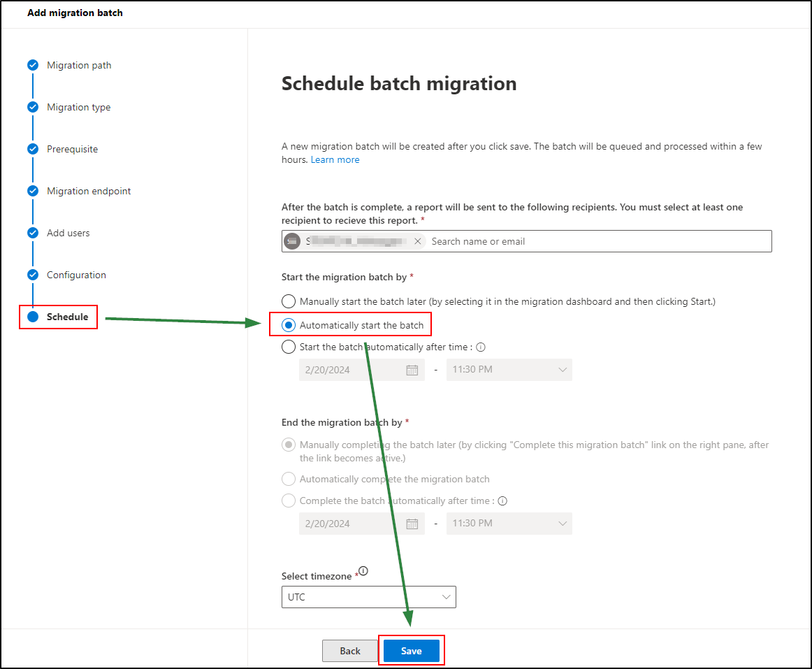The width and height of the screenshot is (812, 669).
Task: Go to the Configuration step
Action: pos(76,275)
